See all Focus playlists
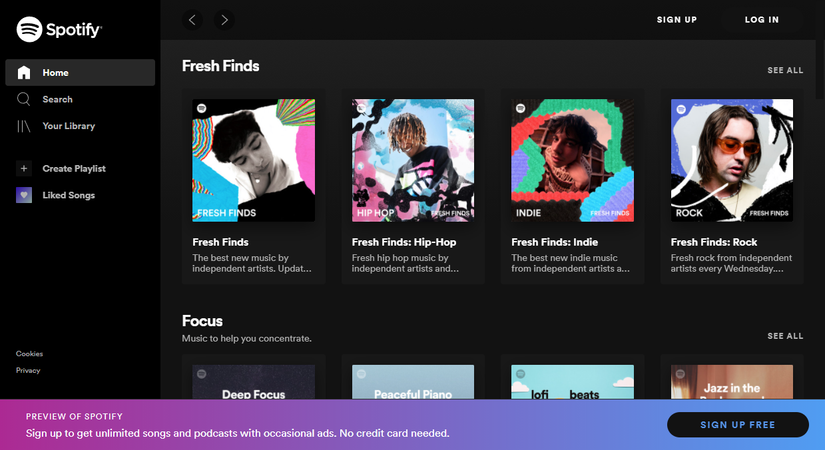Screen dimensions: 825x450 pos(785,336)
